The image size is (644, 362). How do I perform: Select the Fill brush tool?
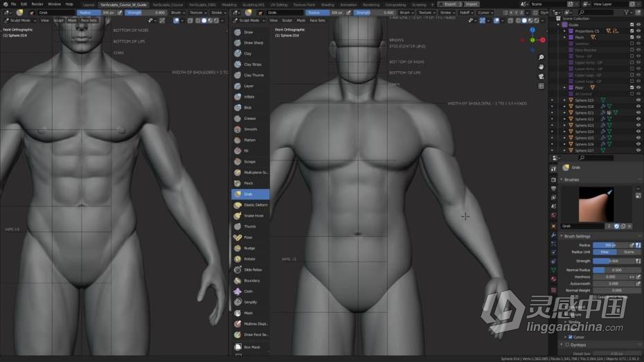250,151
